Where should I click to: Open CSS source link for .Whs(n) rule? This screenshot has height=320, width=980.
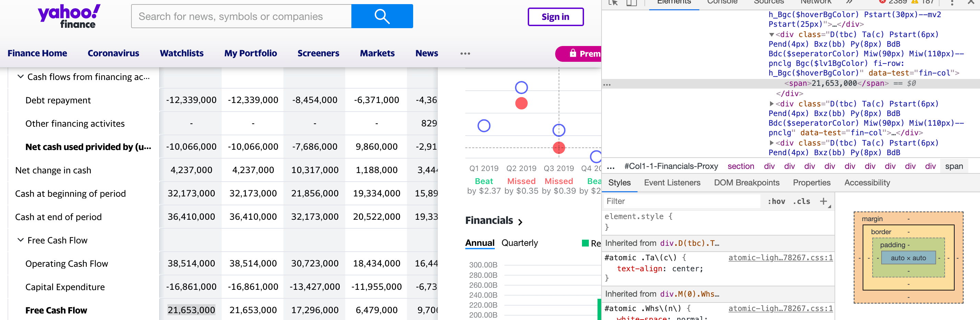coord(780,309)
